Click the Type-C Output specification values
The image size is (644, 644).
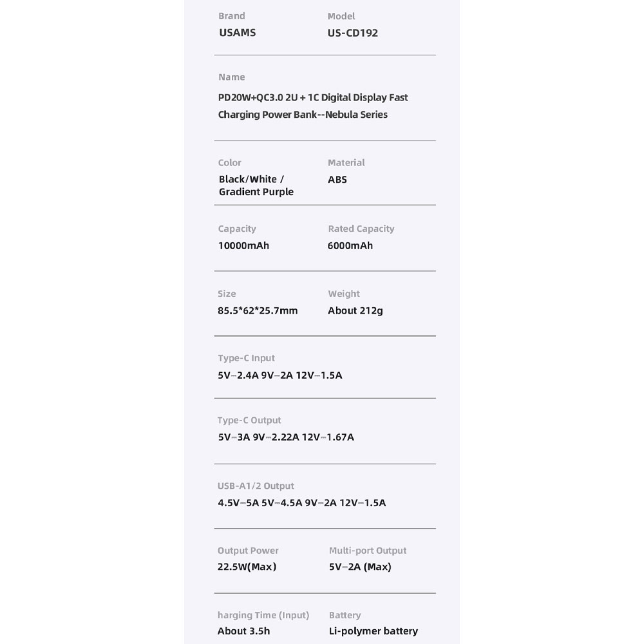(x=286, y=437)
